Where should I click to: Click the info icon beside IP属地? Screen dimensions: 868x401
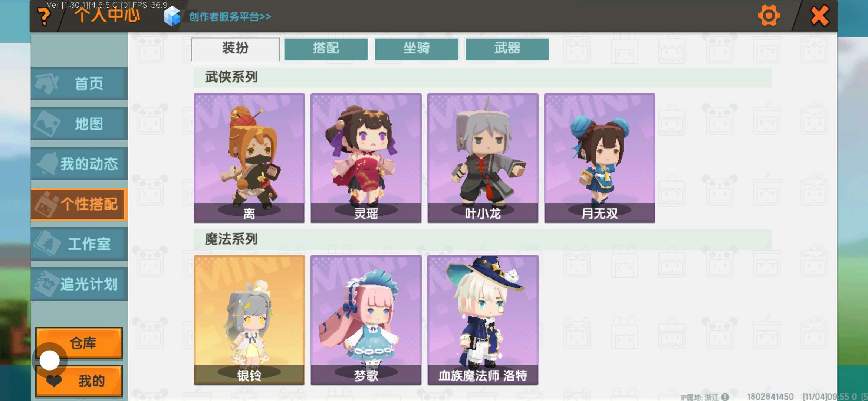coord(725,397)
